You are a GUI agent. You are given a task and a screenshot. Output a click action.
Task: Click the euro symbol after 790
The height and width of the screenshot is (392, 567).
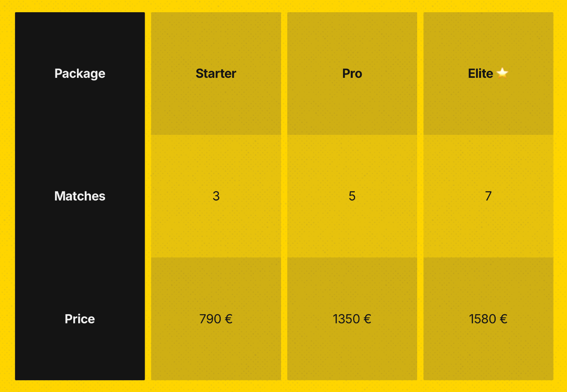point(229,319)
